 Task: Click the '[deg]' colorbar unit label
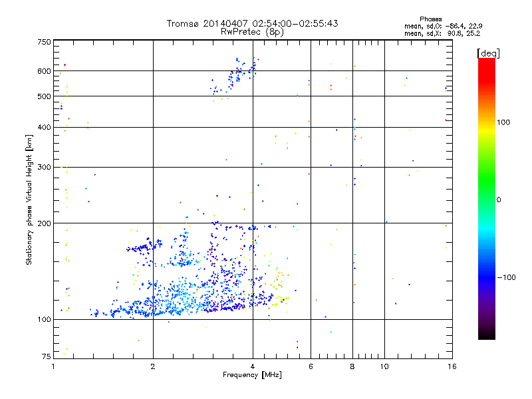click(x=488, y=53)
